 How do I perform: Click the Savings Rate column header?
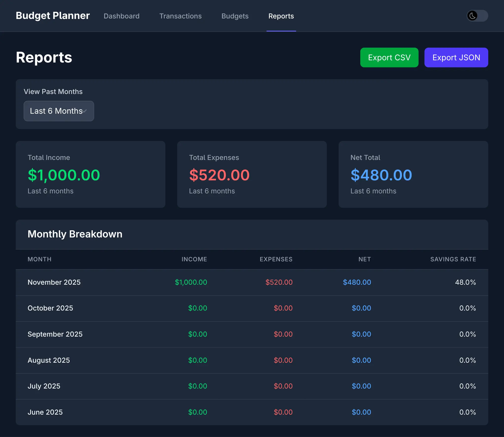(x=453, y=259)
